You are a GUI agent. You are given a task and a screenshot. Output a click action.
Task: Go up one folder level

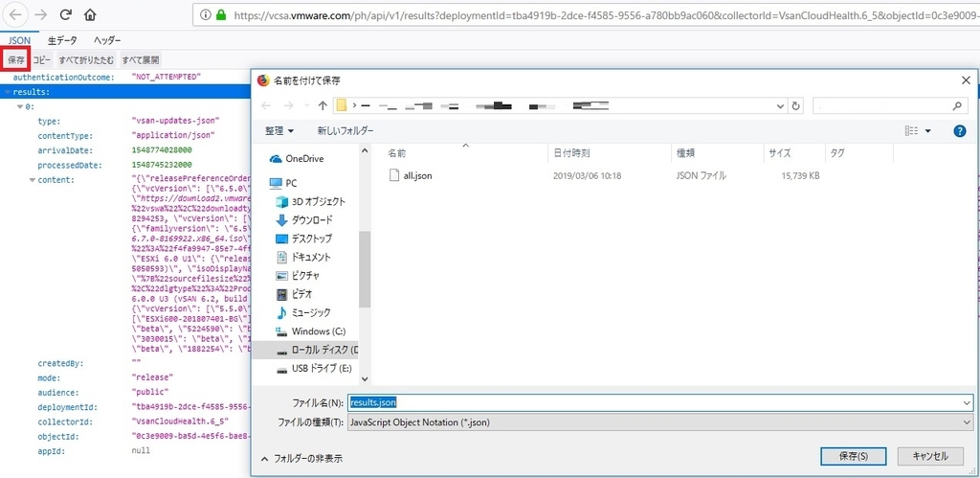323,105
